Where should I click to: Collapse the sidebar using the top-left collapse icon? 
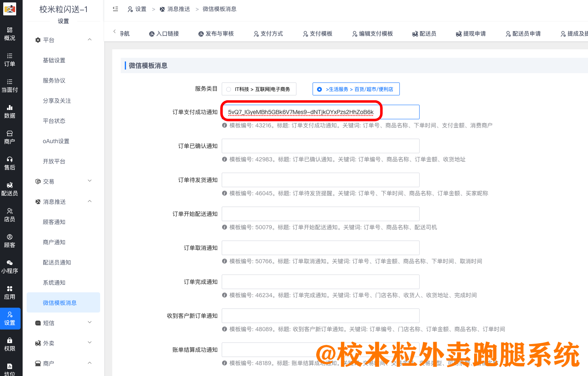pyautogui.click(x=115, y=8)
